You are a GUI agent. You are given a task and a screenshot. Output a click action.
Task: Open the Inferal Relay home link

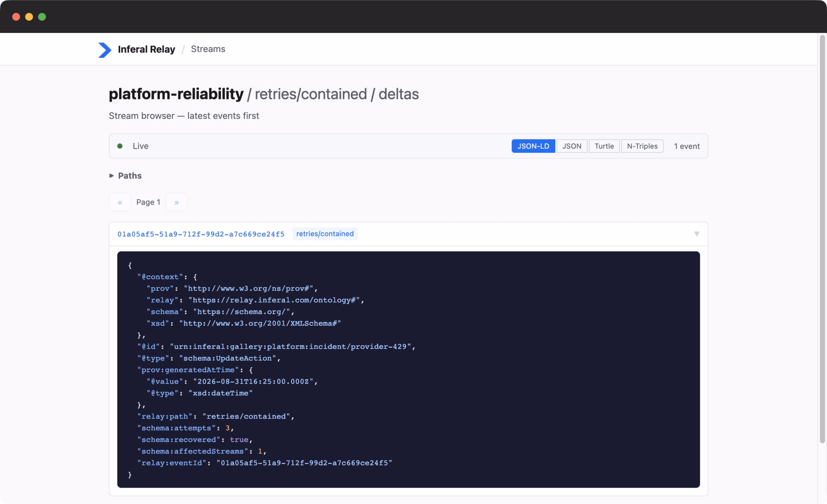click(x=146, y=49)
